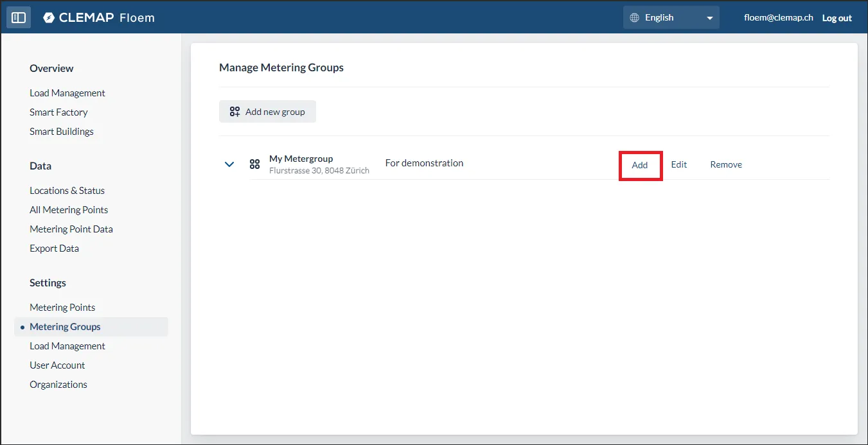The image size is (868, 445).
Task: Edit the My Metergroup entry
Action: 679,165
